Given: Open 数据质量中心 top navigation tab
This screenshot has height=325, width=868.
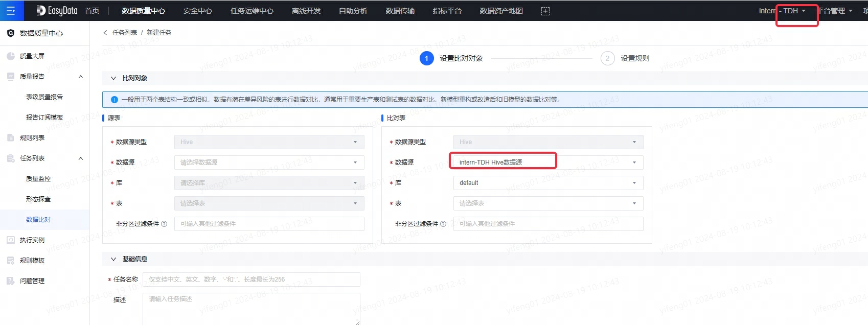Looking at the screenshot, I should tap(144, 11).
